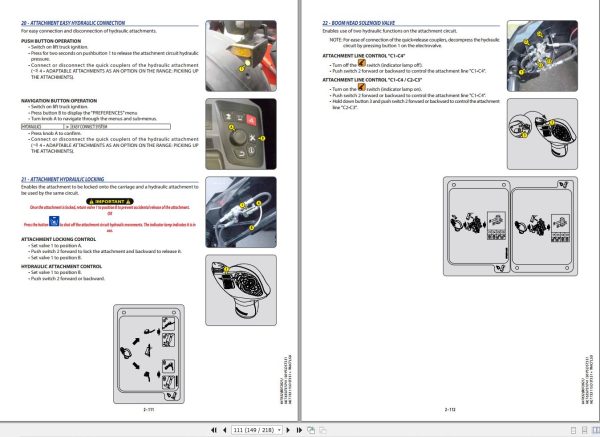Click the navigation knob control panel photo

241,134
